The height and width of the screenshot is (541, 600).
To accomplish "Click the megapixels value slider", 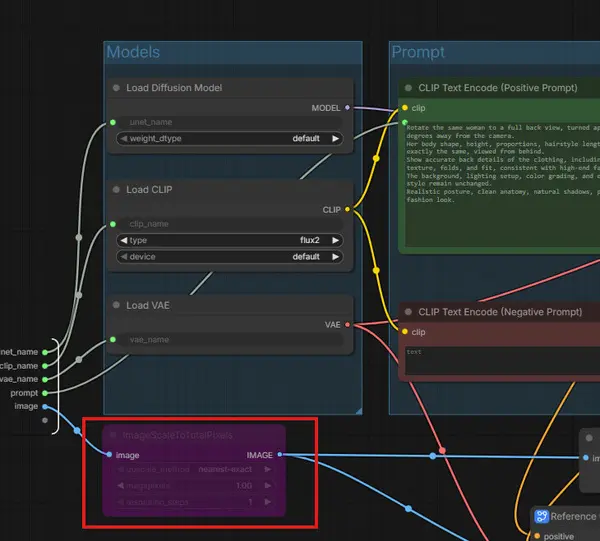I will coord(194,486).
